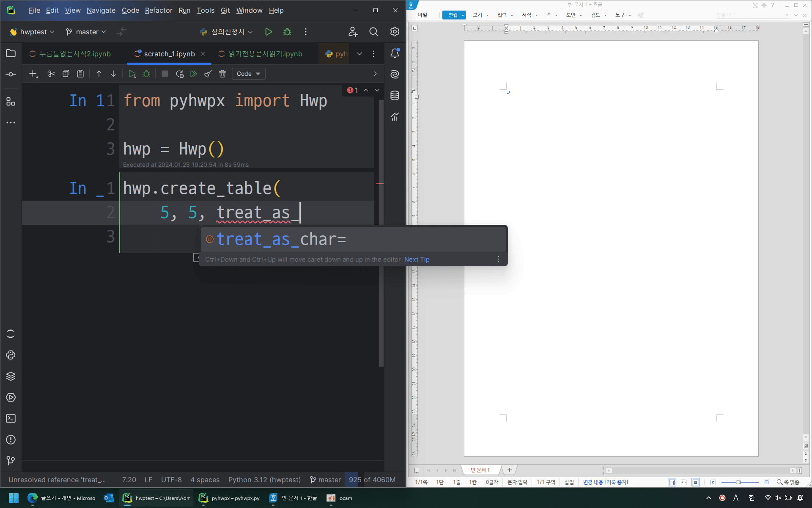Open the master branch dropdown
The image size is (812, 508).
click(86, 32)
